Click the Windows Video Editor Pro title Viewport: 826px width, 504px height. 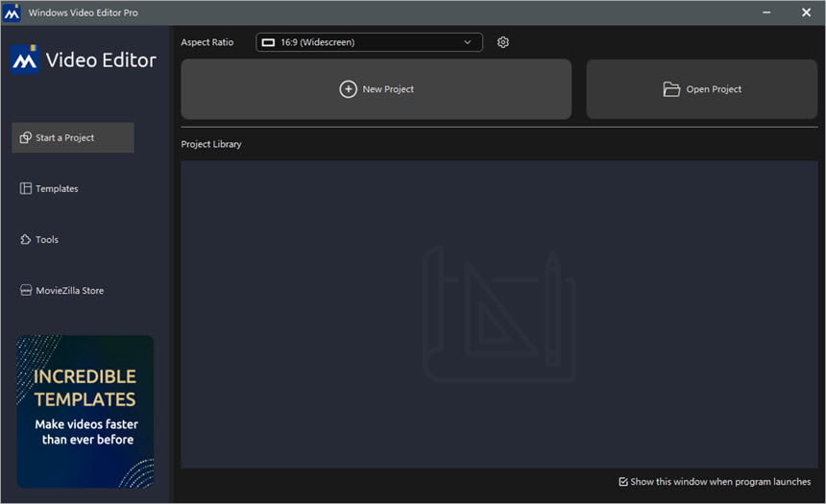coord(84,12)
